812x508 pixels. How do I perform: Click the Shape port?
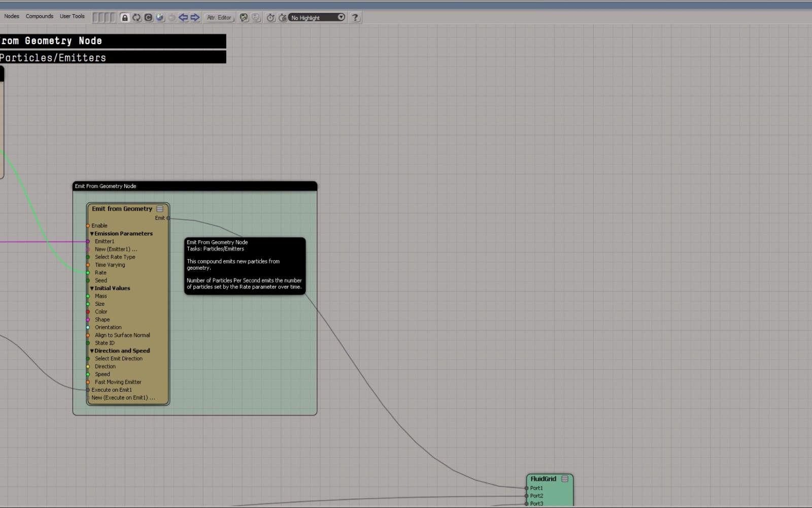click(x=88, y=320)
